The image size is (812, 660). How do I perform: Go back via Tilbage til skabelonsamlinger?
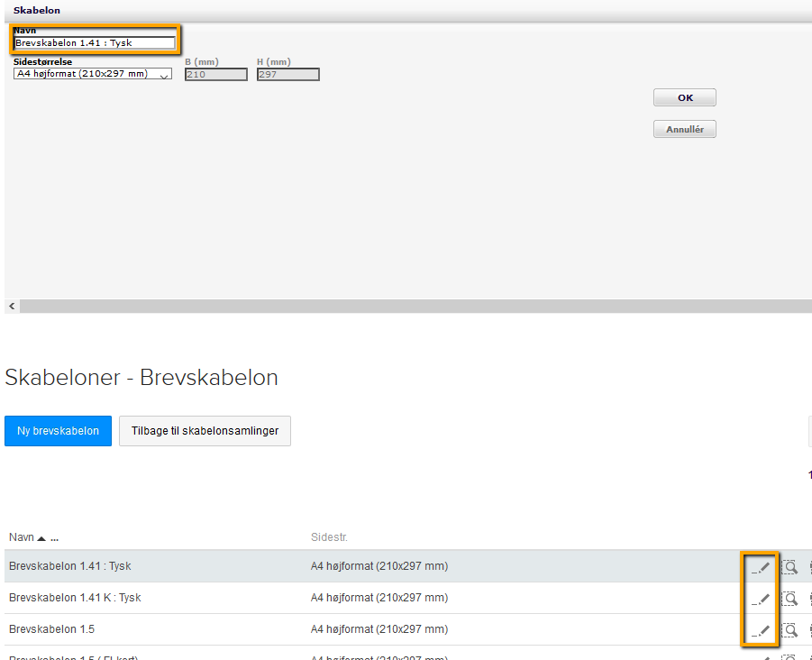tap(205, 431)
